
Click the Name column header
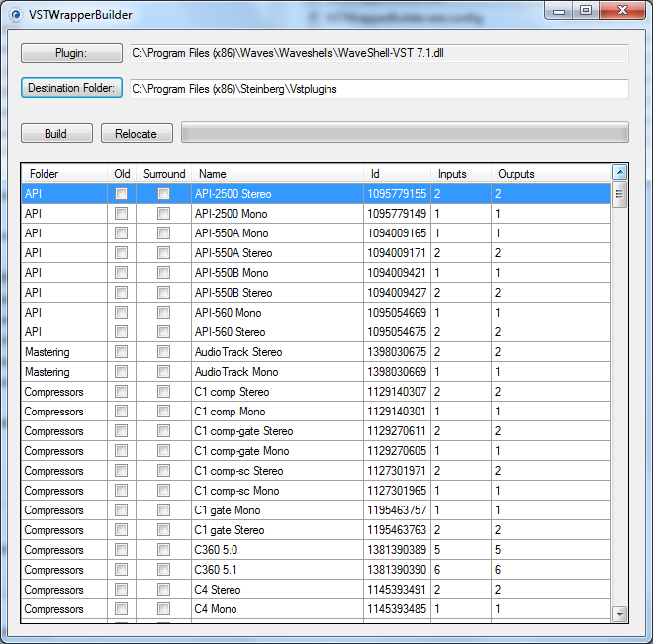pyautogui.click(x=277, y=173)
